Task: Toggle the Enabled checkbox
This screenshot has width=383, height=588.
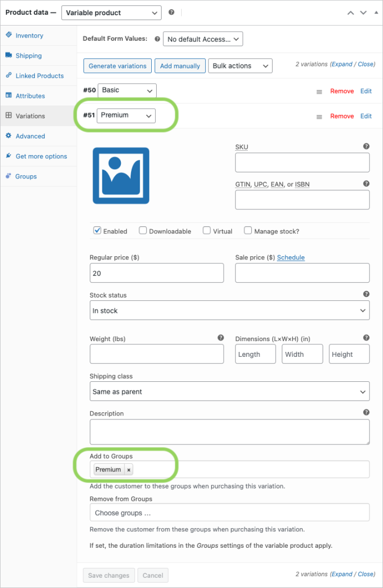Action: 97,230
